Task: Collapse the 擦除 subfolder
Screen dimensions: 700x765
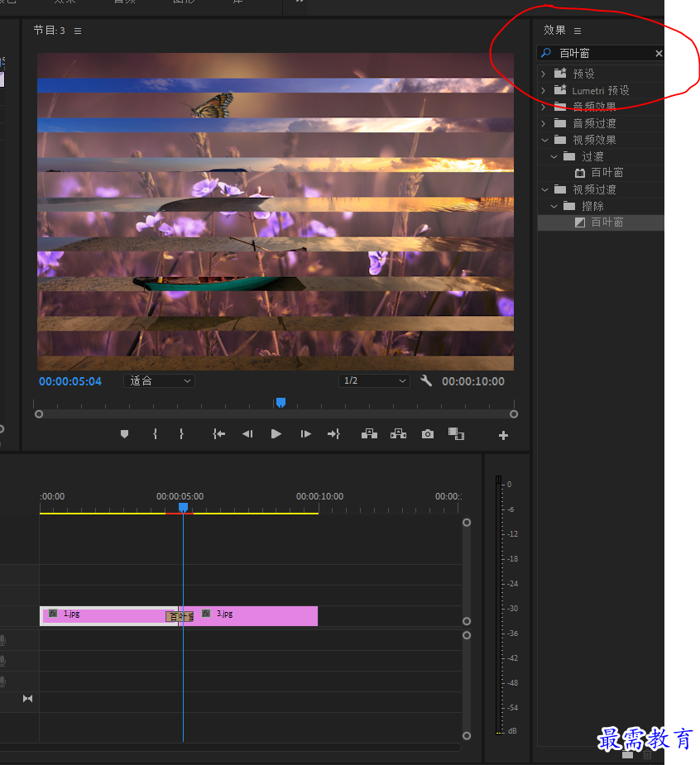Action: (554, 206)
